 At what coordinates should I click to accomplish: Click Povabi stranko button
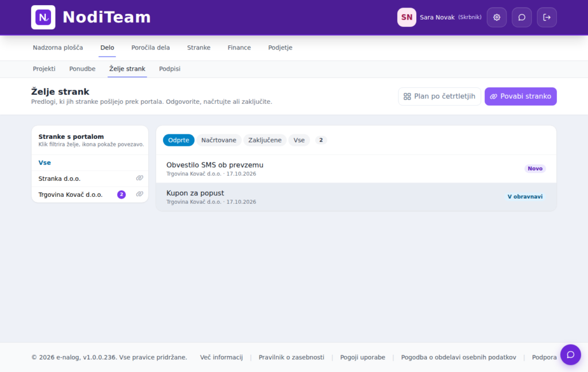click(x=520, y=96)
